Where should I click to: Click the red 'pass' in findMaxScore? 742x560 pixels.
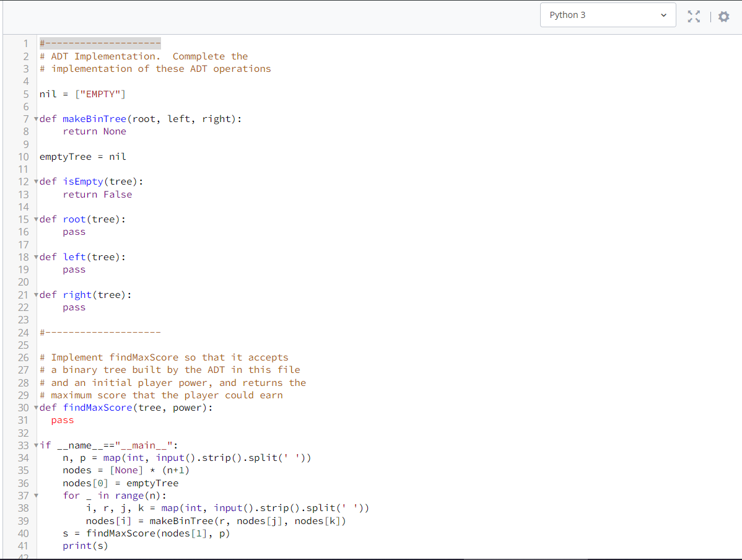(63, 421)
